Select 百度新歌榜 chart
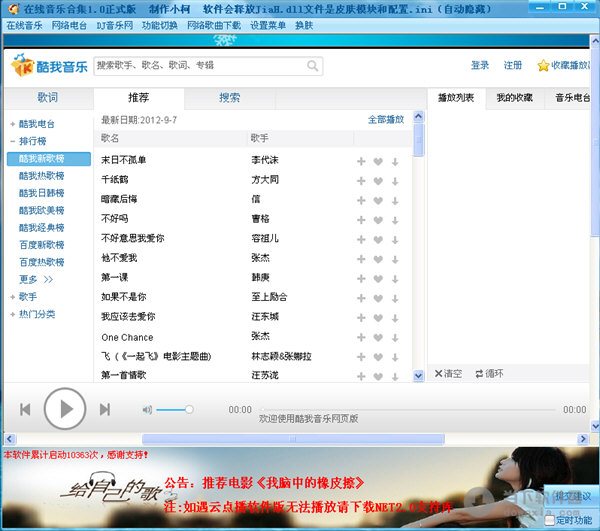600x531 pixels. point(42,245)
